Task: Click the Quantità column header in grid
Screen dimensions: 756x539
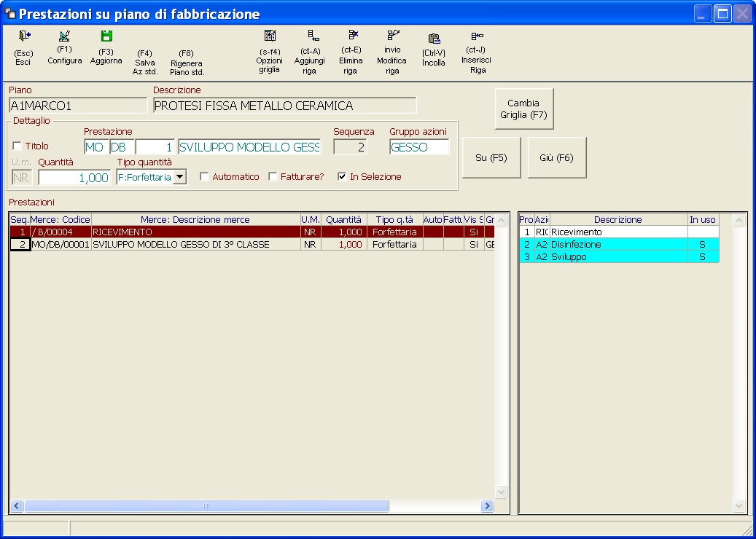Action: 344,220
